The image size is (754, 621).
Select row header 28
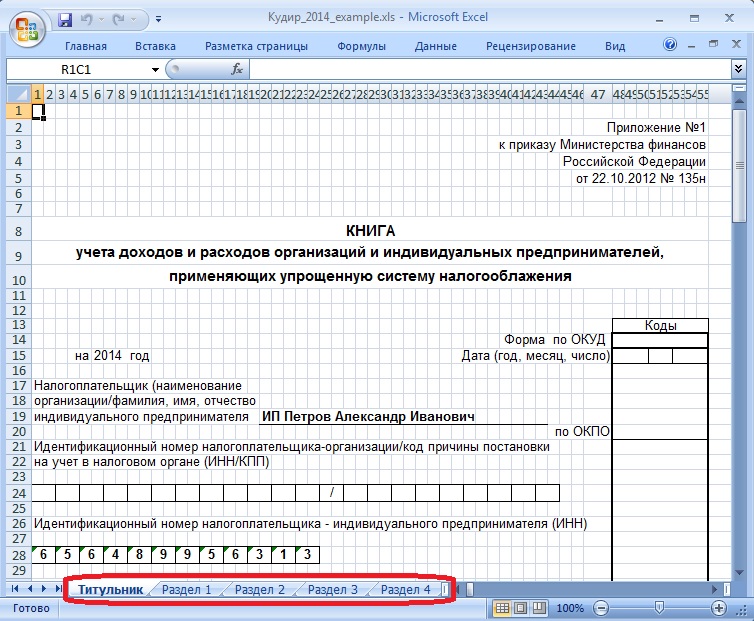[x=19, y=555]
